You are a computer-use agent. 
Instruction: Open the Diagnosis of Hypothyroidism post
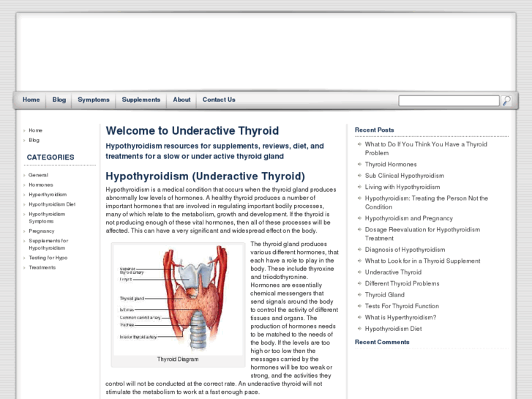click(405, 250)
